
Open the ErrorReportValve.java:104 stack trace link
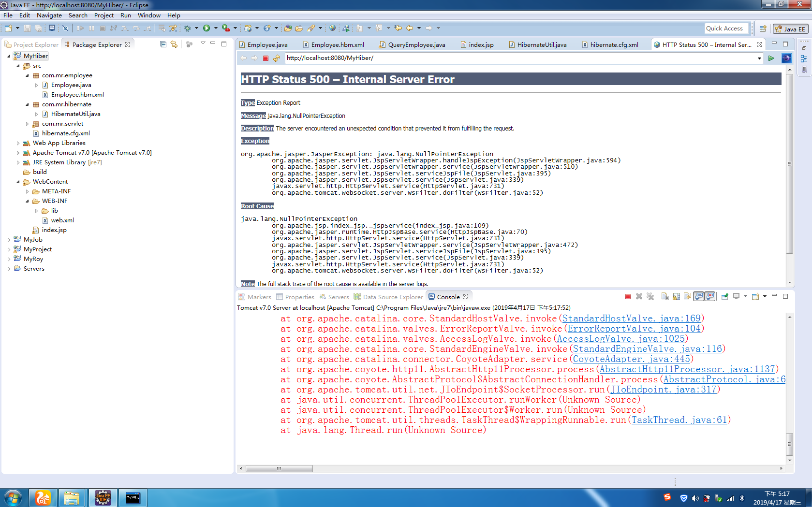tap(634, 329)
